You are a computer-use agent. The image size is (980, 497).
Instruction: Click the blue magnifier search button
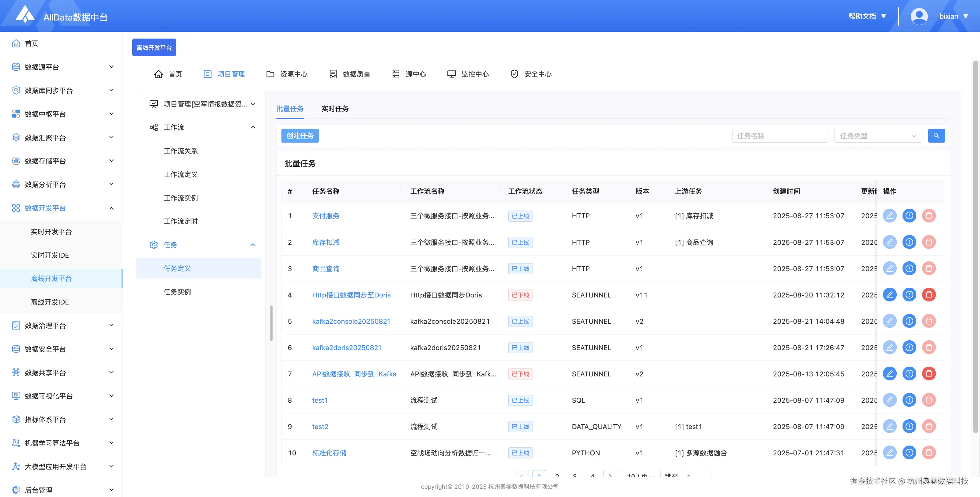click(936, 136)
